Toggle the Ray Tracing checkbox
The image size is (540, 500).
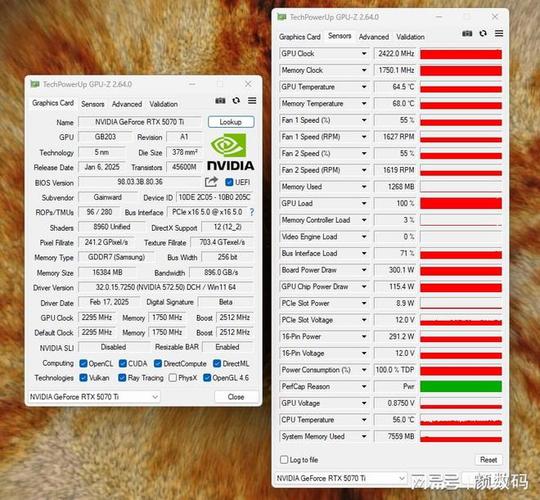[x=122, y=377]
